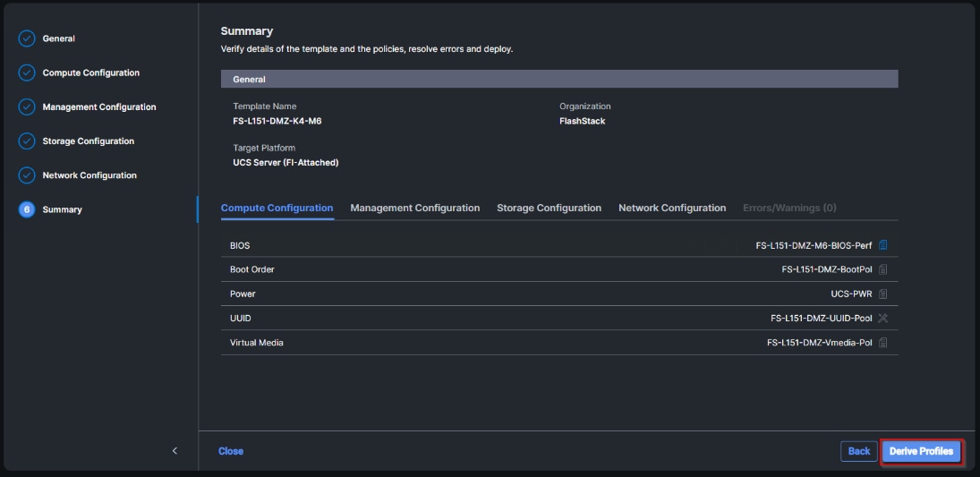
Task: Click the Compute Configuration step checkmark icon
Action: click(27, 72)
